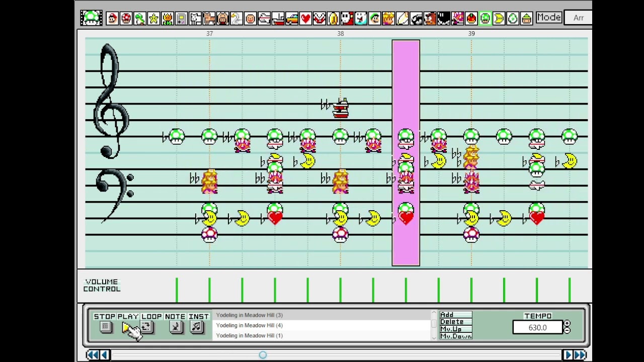
Task: Pick the white Dog instrument
Action: point(195,19)
